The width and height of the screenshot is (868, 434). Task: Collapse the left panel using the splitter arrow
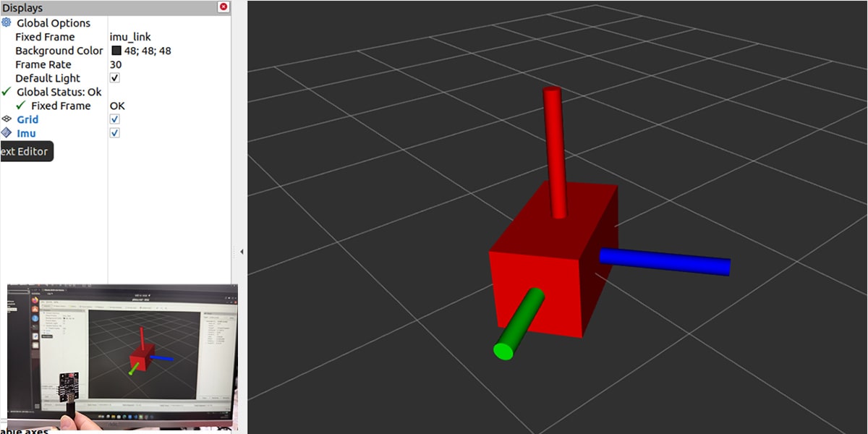click(241, 252)
